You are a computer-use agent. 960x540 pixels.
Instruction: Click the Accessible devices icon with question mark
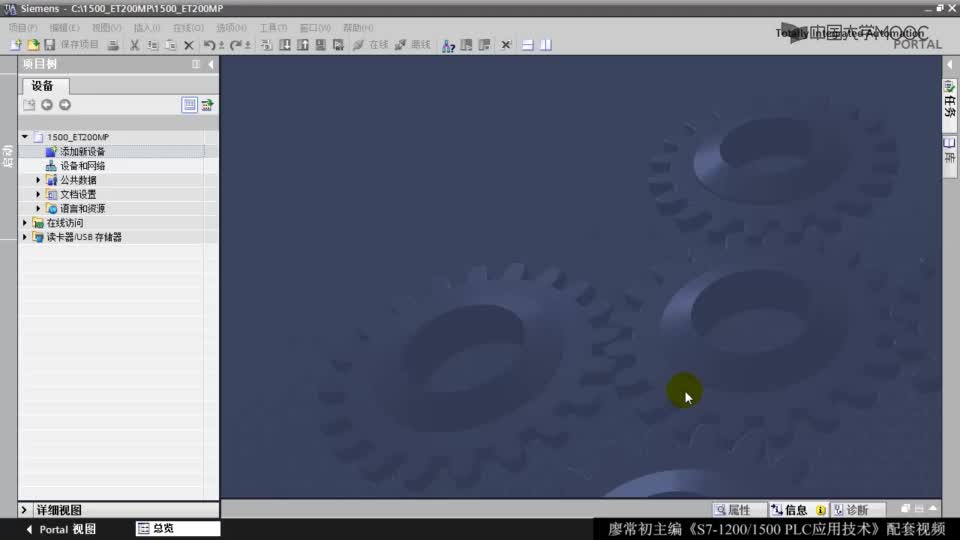point(448,45)
